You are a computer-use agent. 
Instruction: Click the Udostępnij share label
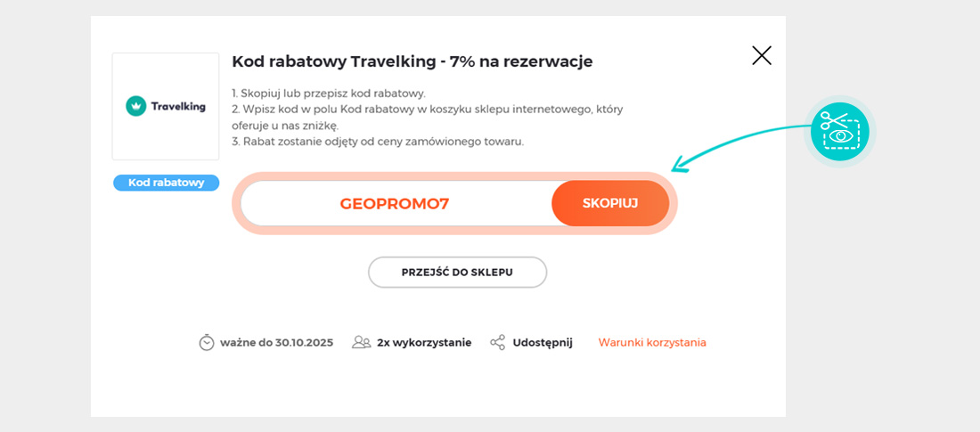coord(543,342)
